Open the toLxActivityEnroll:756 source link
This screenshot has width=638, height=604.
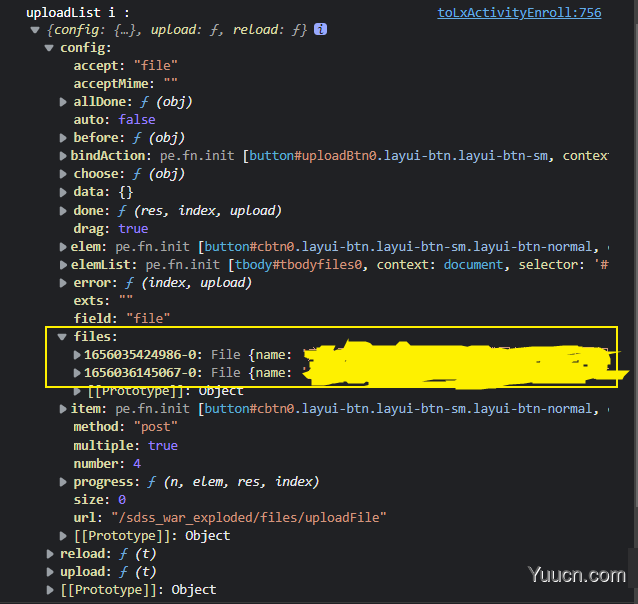tap(519, 13)
